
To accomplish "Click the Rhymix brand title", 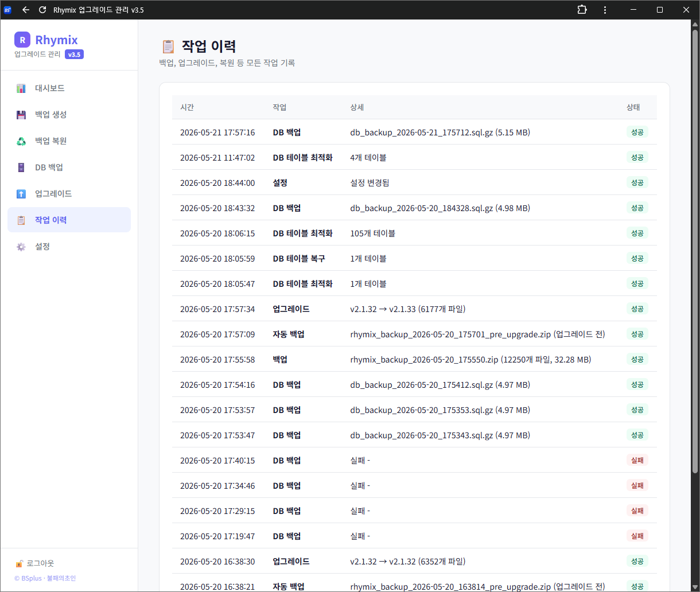I will click(56, 40).
